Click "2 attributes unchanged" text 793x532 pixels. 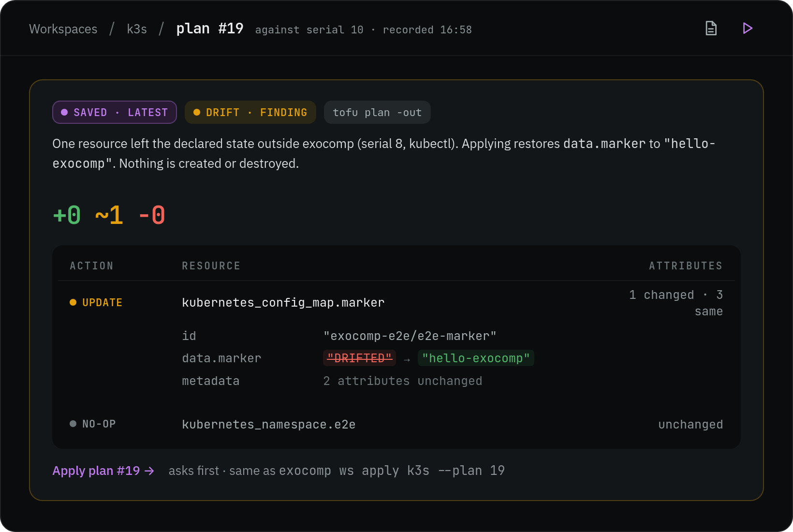pos(403,381)
